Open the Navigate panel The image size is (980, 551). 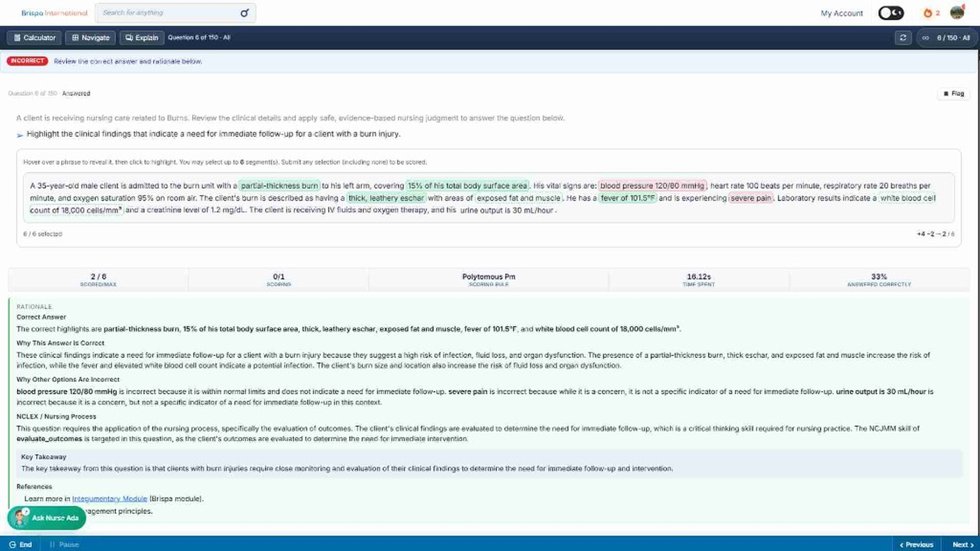pyautogui.click(x=90, y=38)
